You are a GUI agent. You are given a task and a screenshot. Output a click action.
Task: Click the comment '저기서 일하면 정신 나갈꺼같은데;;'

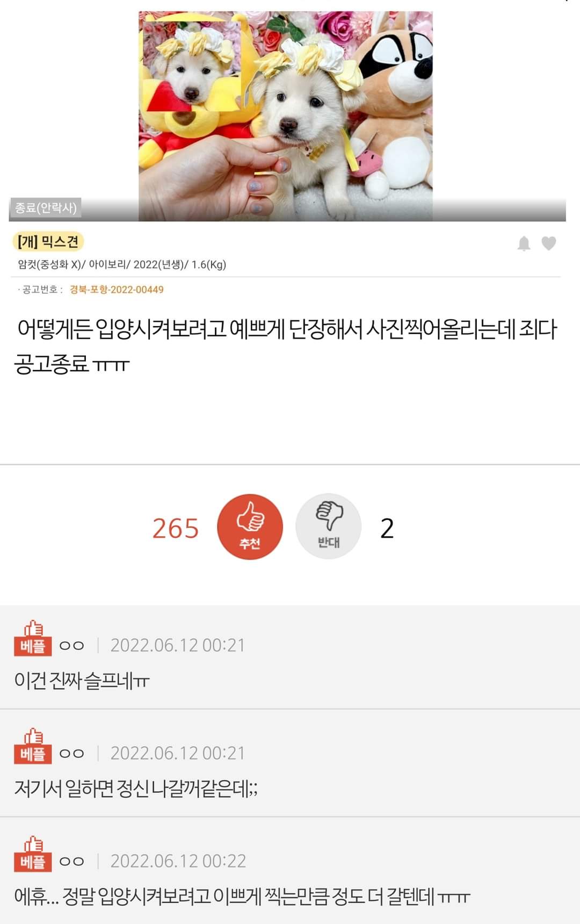pos(136,789)
